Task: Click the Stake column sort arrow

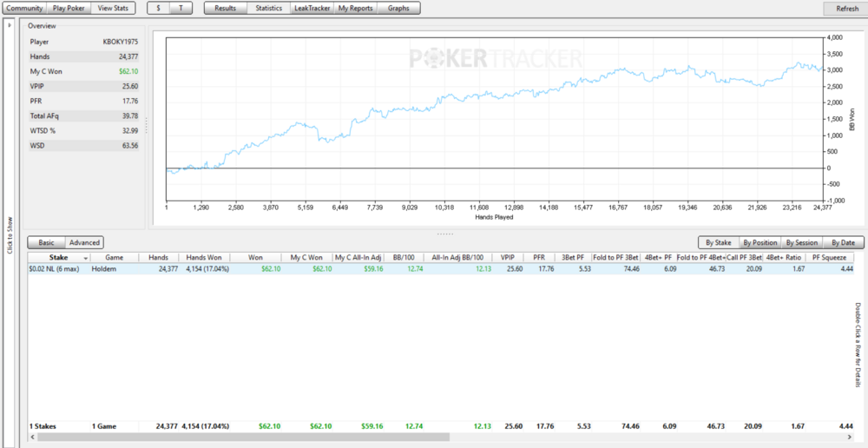Action: click(85, 258)
